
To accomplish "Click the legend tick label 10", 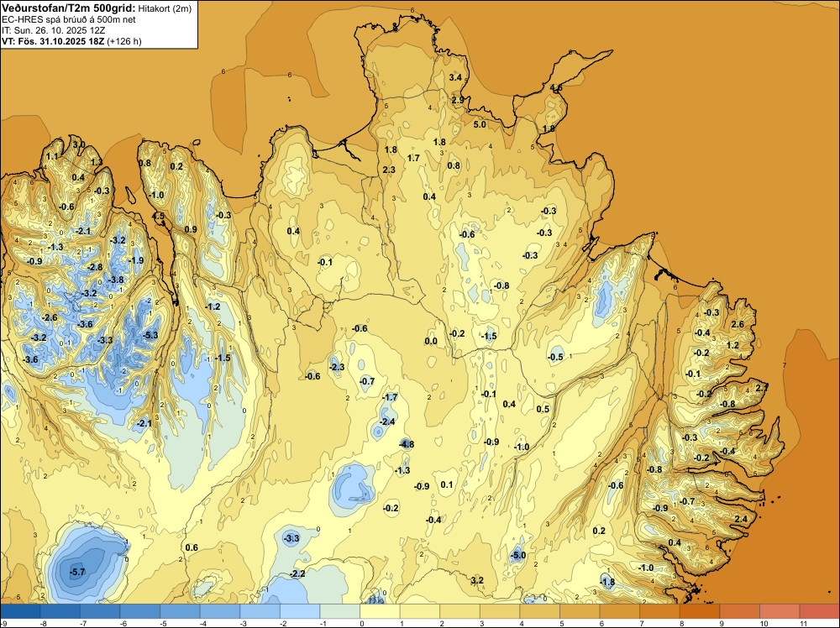I will click(764, 623).
